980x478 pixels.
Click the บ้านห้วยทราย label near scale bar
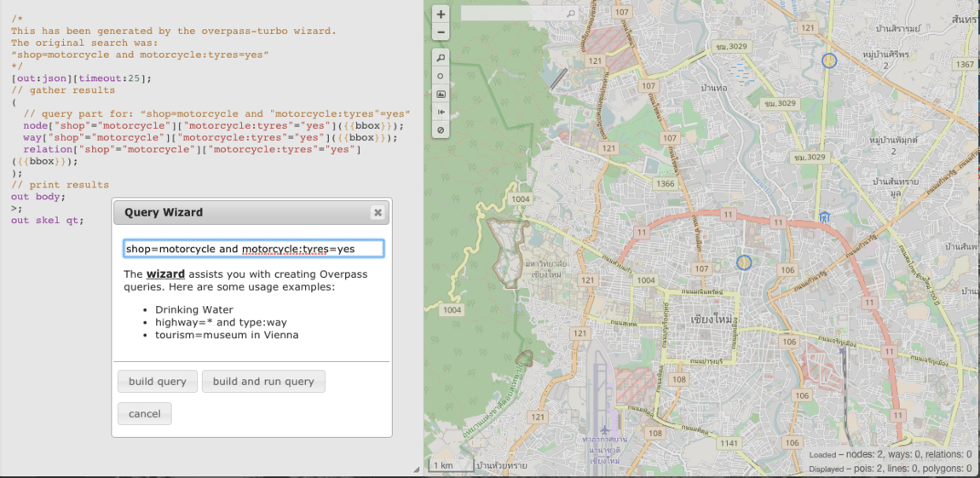click(501, 466)
